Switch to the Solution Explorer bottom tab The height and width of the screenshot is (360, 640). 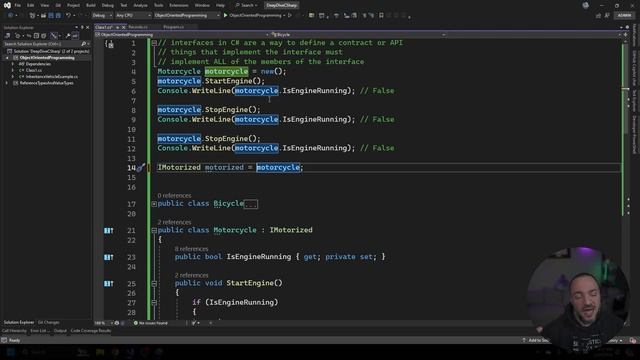pos(19,322)
